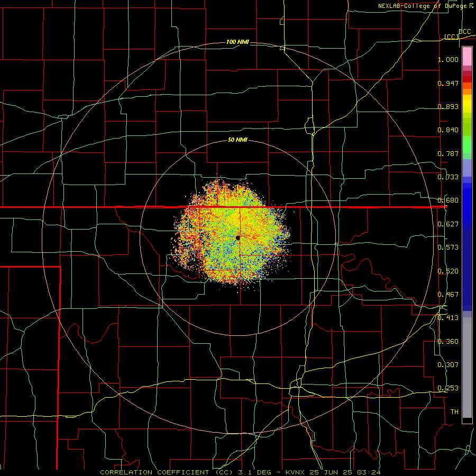
Task: Click the 0.680 scale value
Action: [x=448, y=200]
